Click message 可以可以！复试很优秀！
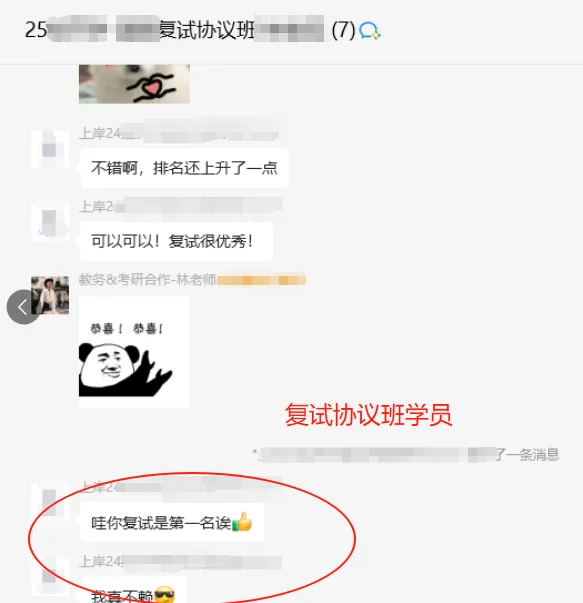583x603 pixels. coord(177,242)
